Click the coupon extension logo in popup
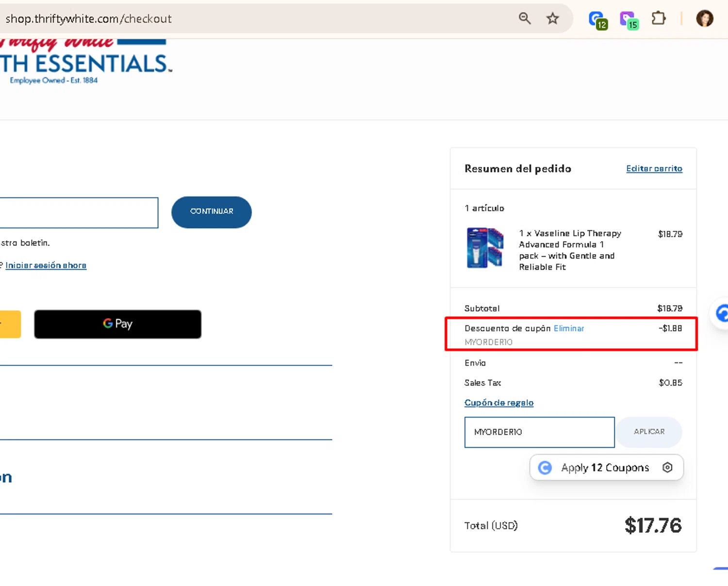Image resolution: width=728 pixels, height=586 pixels. [545, 468]
